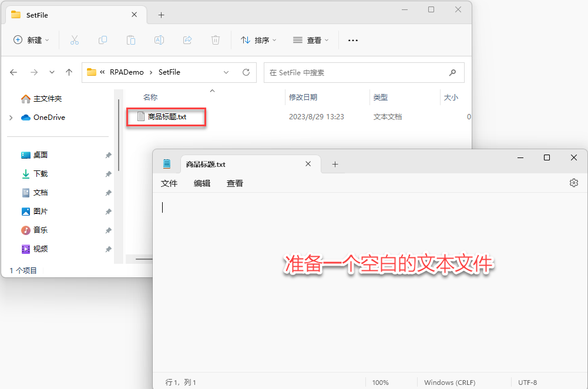Open the 文件 menu in Notepad
The height and width of the screenshot is (389, 588).
[x=169, y=183]
